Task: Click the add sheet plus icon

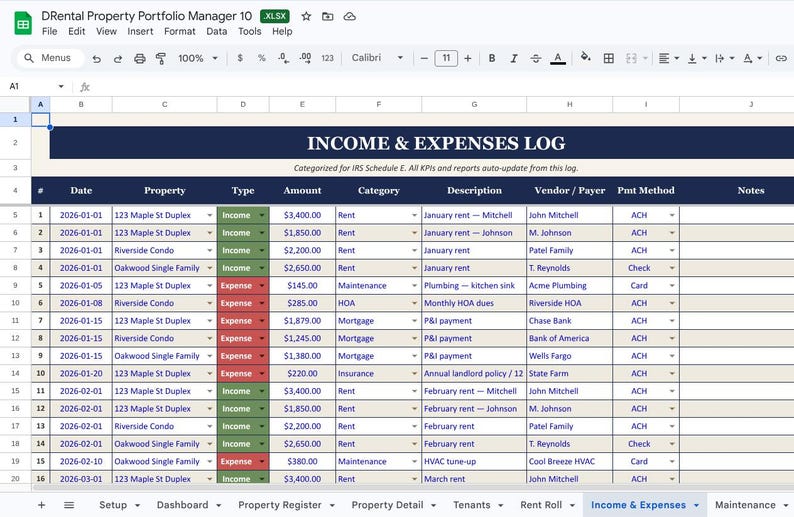Action: [42, 505]
